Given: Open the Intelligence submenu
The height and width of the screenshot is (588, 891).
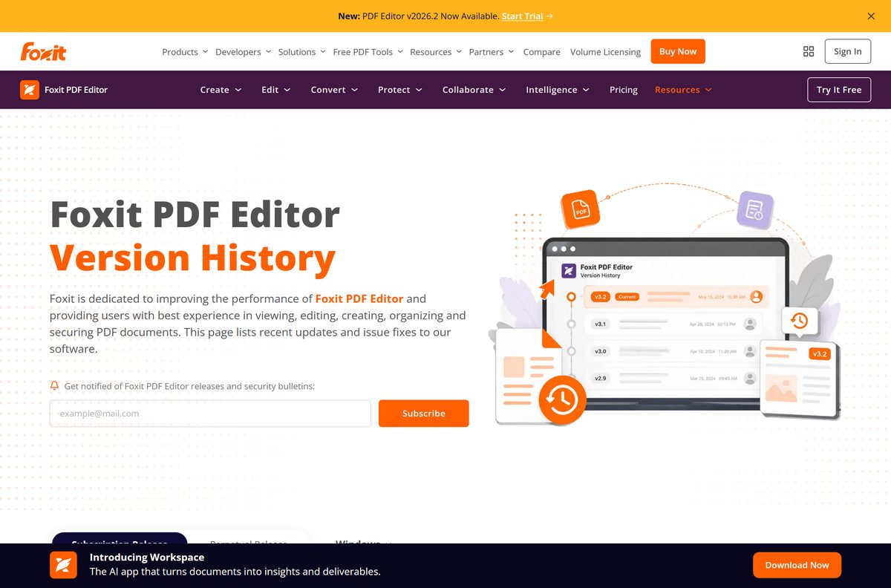Looking at the screenshot, I should (557, 90).
